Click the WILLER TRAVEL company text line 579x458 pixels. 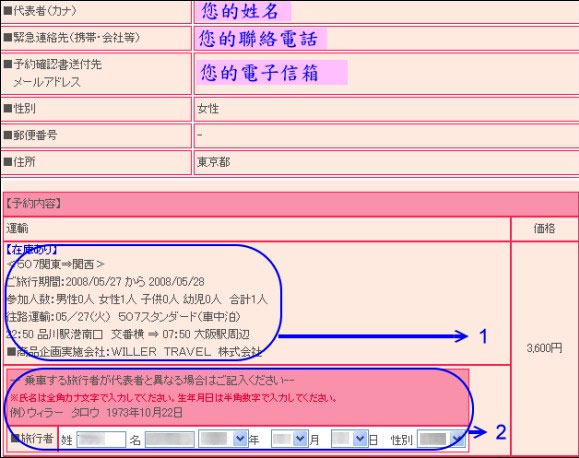point(135,352)
